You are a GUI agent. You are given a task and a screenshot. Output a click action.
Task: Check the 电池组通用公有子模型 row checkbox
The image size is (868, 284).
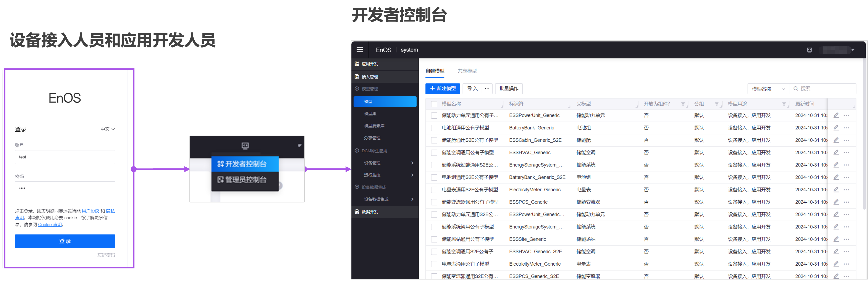click(x=434, y=128)
